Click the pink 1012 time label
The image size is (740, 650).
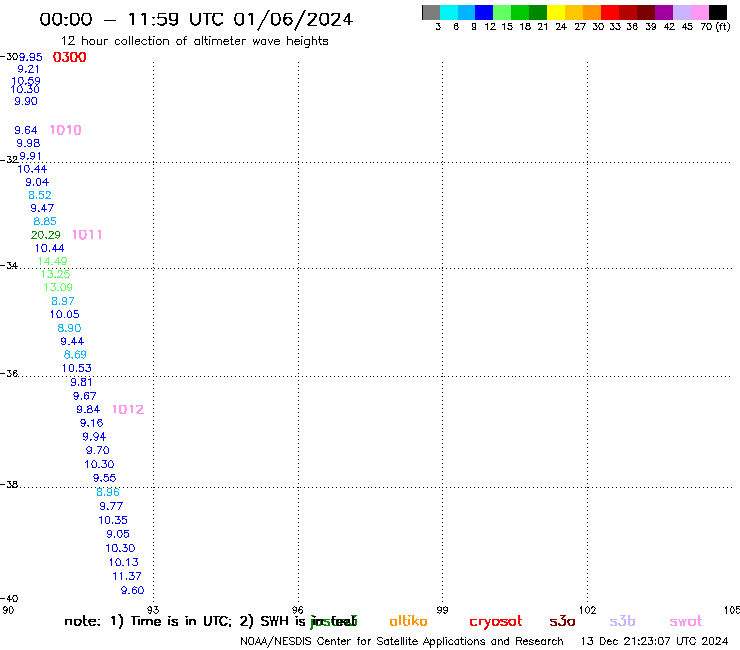click(128, 409)
